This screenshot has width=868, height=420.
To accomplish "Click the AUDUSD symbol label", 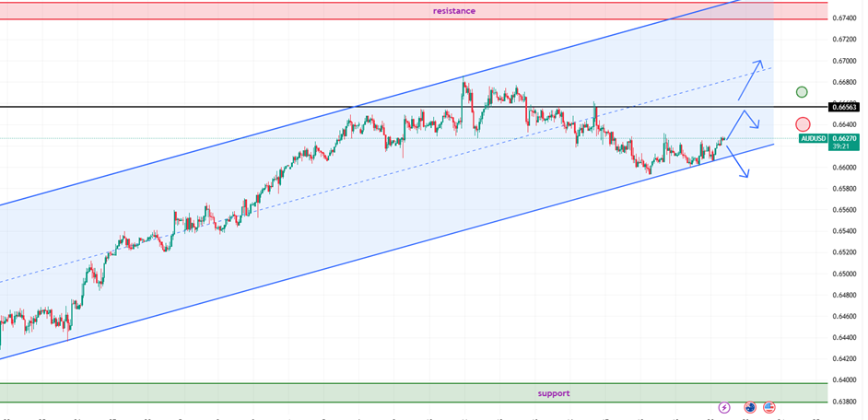I will tap(814, 139).
